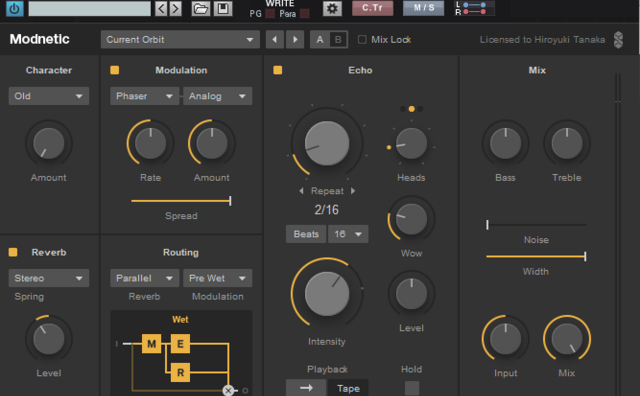Click the 2/16 repeat time value
The height and width of the screenshot is (396, 640).
coord(327,210)
